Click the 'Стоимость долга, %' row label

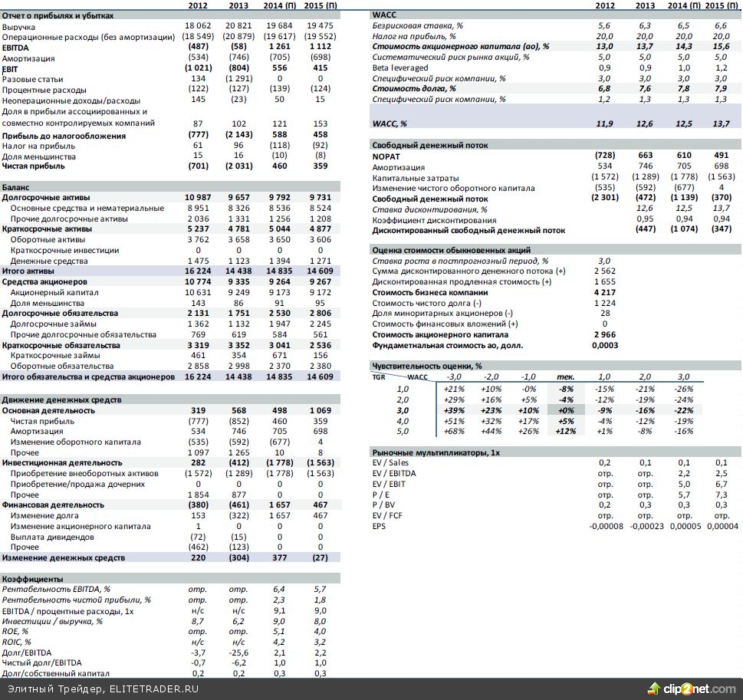pos(414,89)
